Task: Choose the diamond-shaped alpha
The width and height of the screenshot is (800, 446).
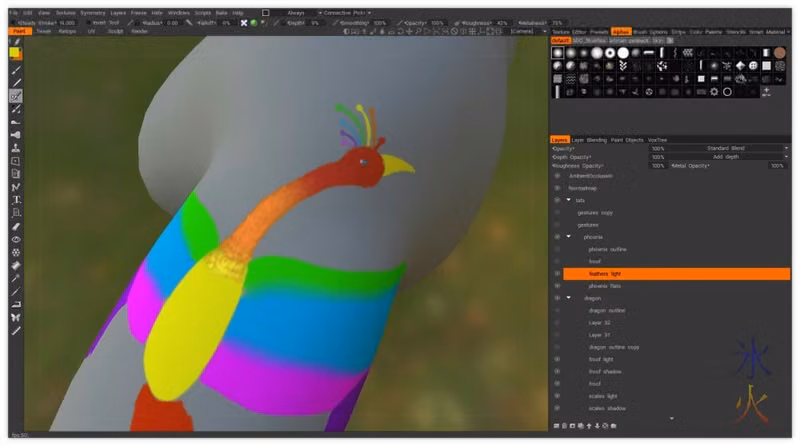Action: point(740,66)
